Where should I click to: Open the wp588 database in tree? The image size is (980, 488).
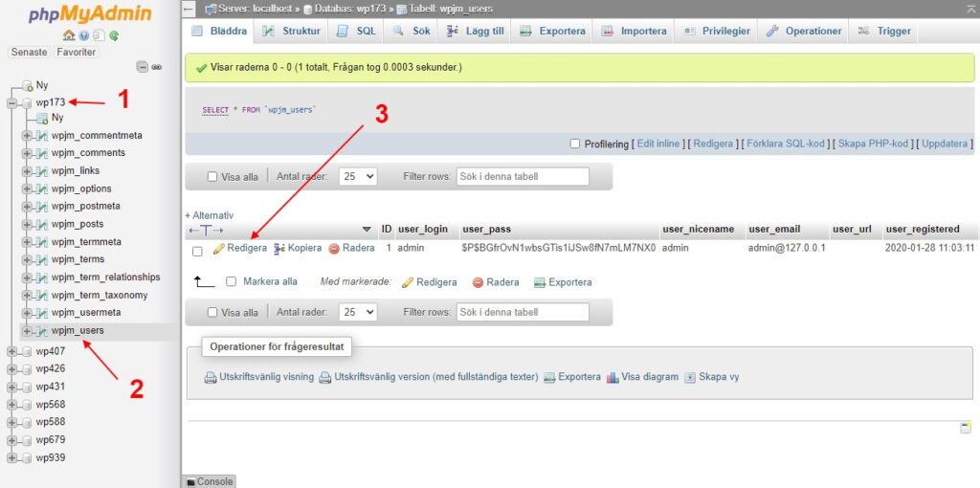51,422
